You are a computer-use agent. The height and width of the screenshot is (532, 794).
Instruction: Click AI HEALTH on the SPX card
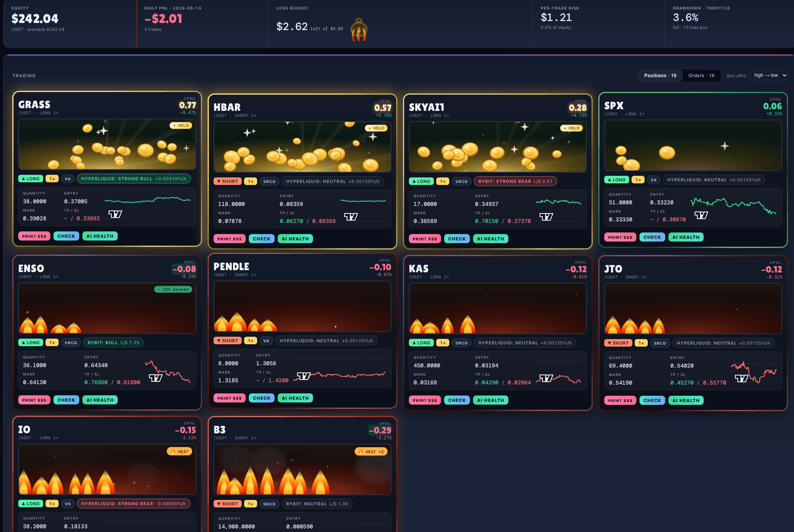point(686,237)
